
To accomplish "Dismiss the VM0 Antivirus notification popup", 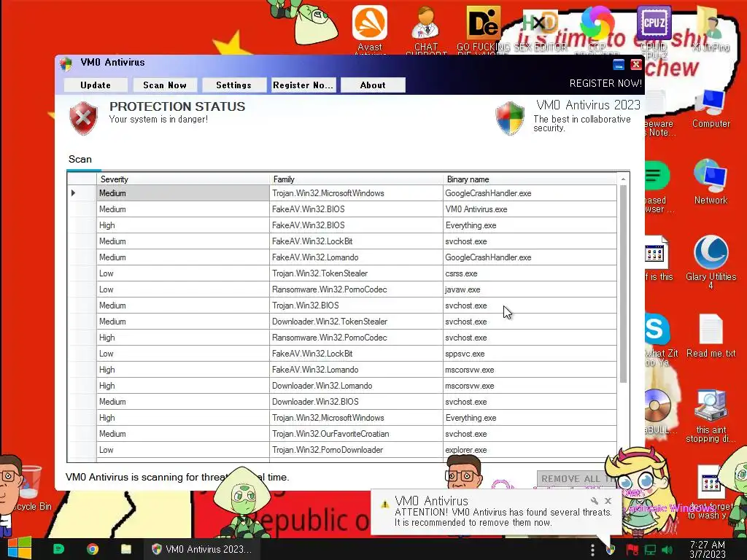I will (608, 501).
